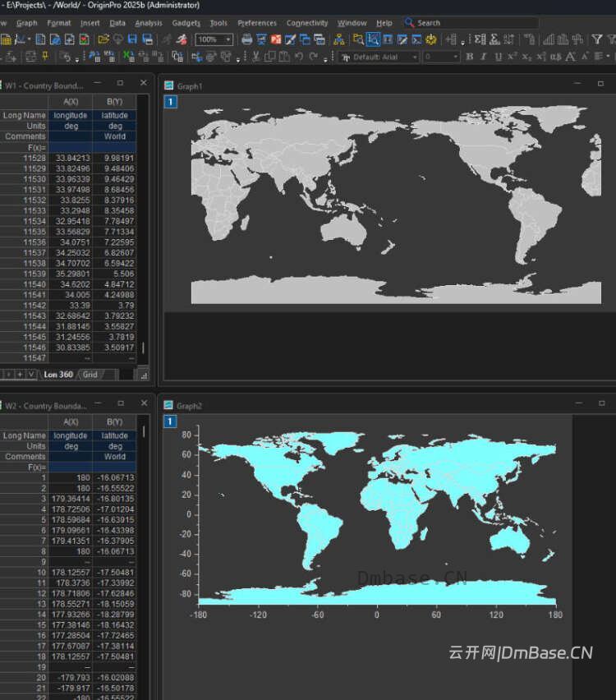Screen dimensions: 616x700
Task: Open the Project Explorer icon
Action: pyautogui.click(x=358, y=39)
